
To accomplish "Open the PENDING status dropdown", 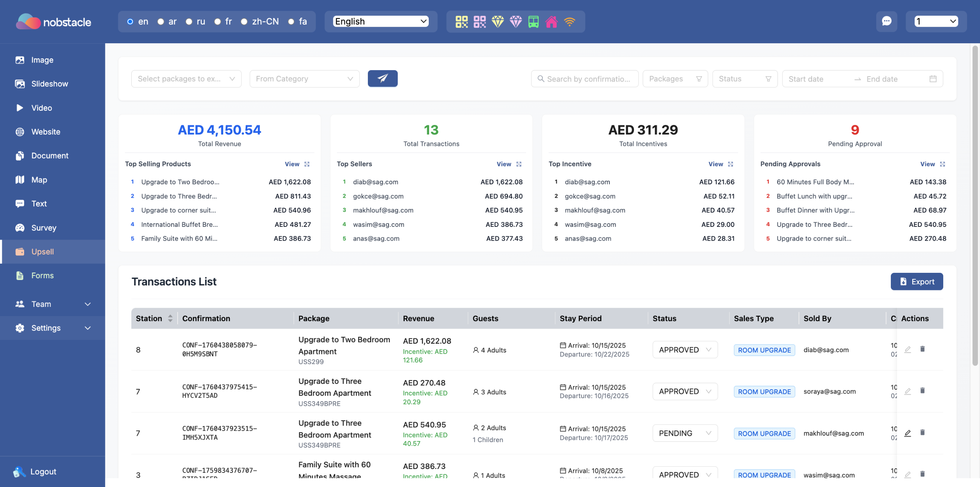I will [685, 433].
